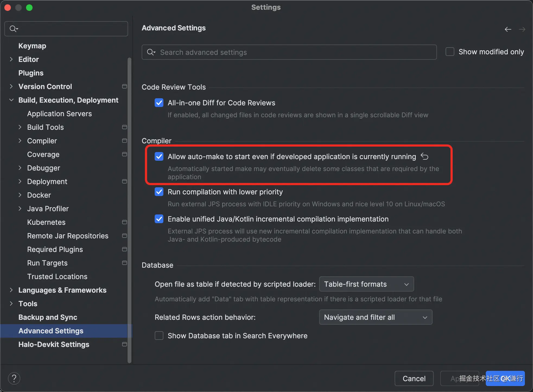Open the help question mark button
533x392 pixels.
(x=14, y=378)
